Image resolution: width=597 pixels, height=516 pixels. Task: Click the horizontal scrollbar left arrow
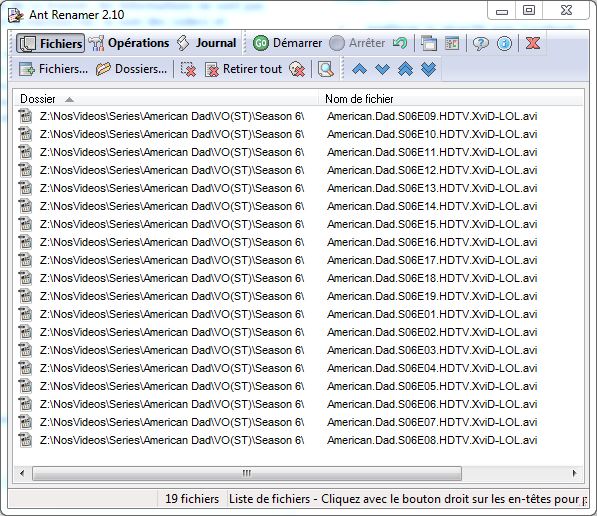[x=22, y=473]
